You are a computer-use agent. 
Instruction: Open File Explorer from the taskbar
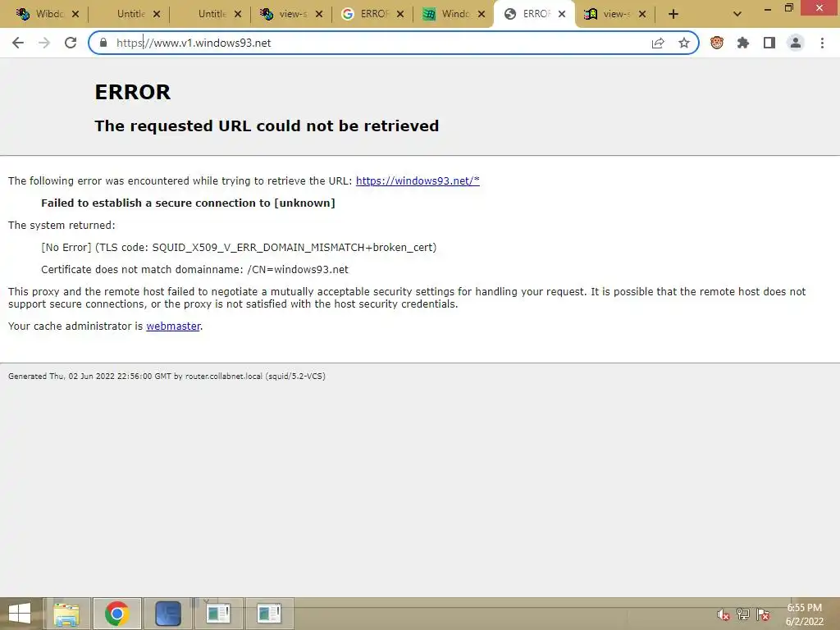tap(66, 614)
